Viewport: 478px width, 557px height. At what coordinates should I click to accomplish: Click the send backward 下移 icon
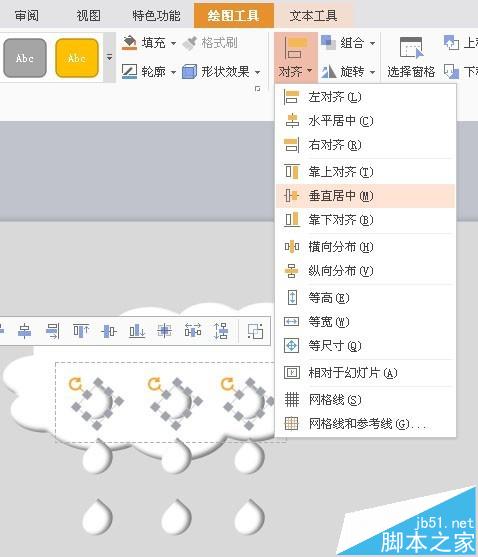tap(451, 71)
